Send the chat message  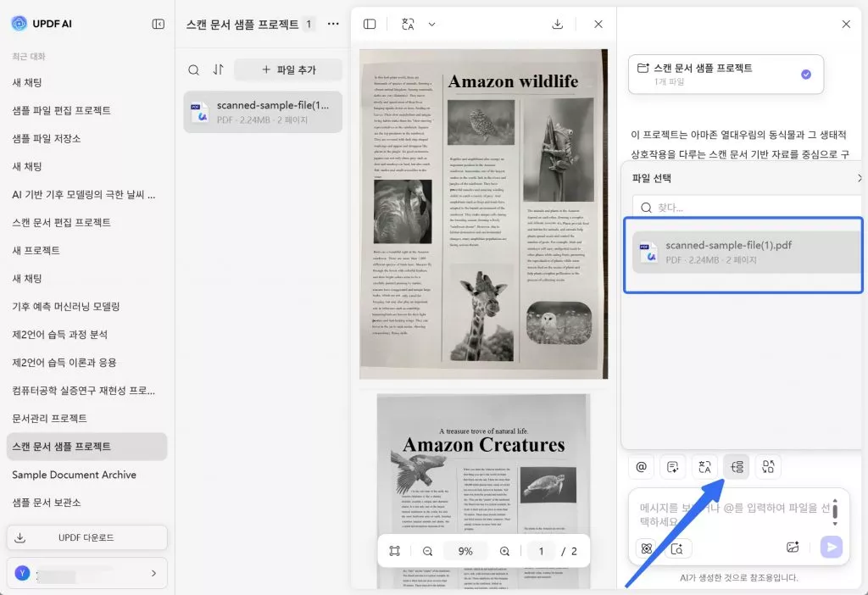(831, 548)
